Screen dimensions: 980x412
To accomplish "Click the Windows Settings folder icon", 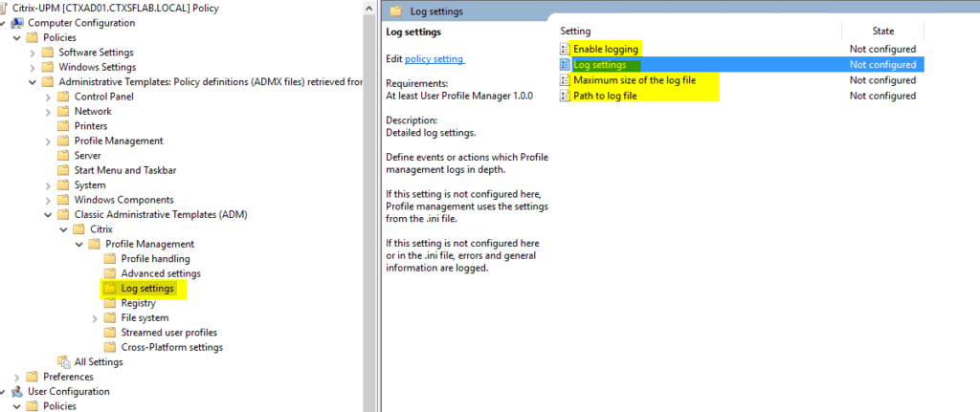I will (x=48, y=67).
